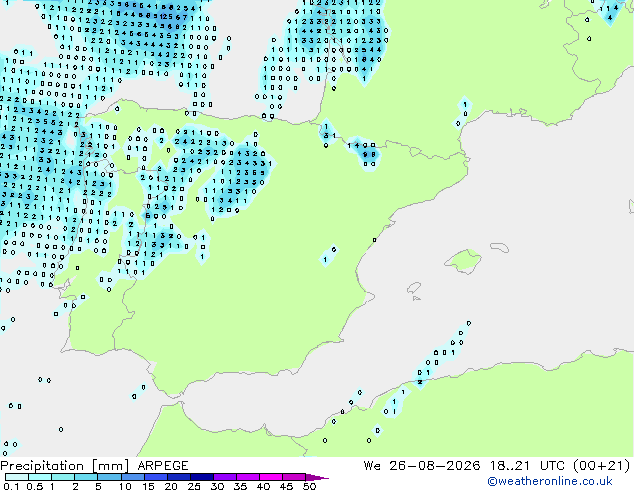Pick the 25–30 mm navy legend swatch

point(201,477)
